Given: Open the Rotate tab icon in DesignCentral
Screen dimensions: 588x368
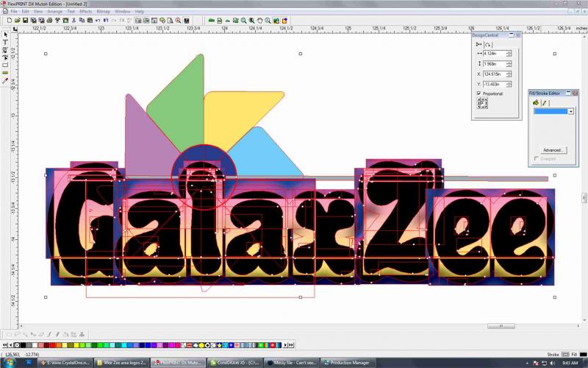Looking at the screenshot, I should click(x=487, y=45).
